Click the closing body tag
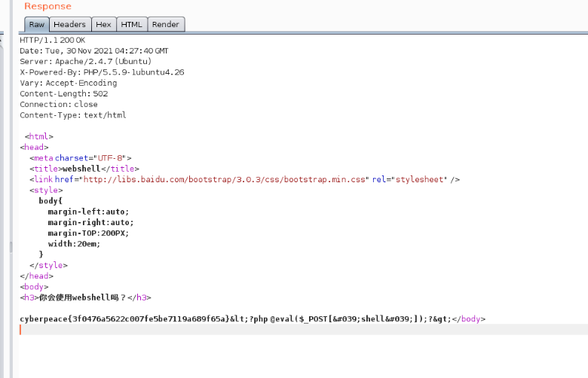This screenshot has width=588, height=378. coord(469,319)
